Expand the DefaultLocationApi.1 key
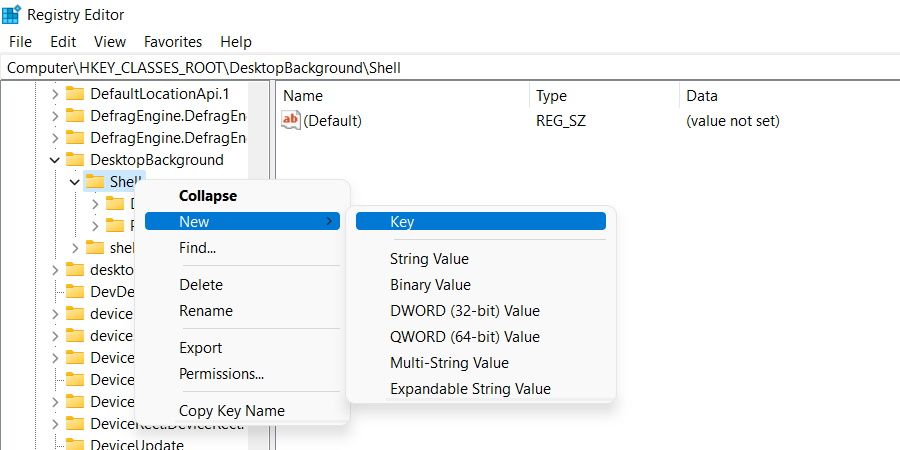The height and width of the screenshot is (450, 900). [x=54, y=94]
